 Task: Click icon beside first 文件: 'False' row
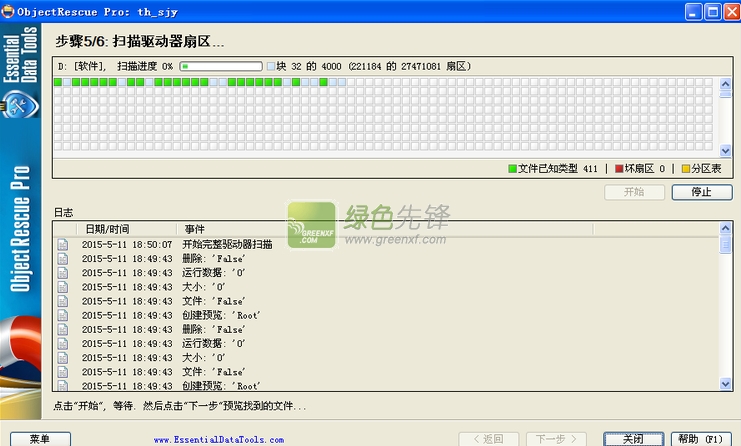point(63,301)
